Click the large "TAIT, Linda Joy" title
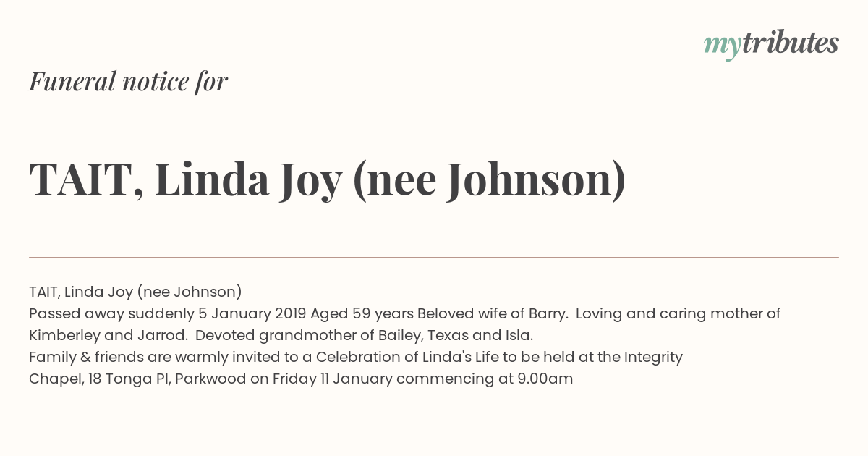The width and height of the screenshot is (868, 456). point(186,180)
